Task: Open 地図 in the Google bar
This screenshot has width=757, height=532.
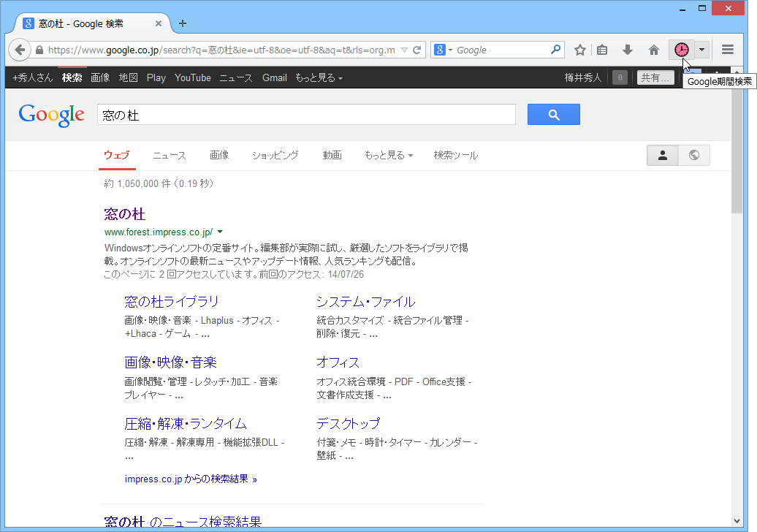Action: click(x=129, y=77)
